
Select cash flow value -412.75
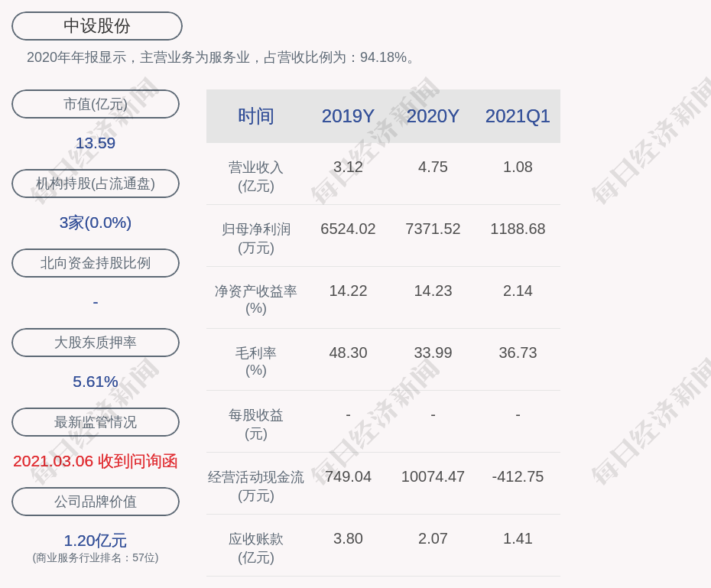[x=518, y=476]
